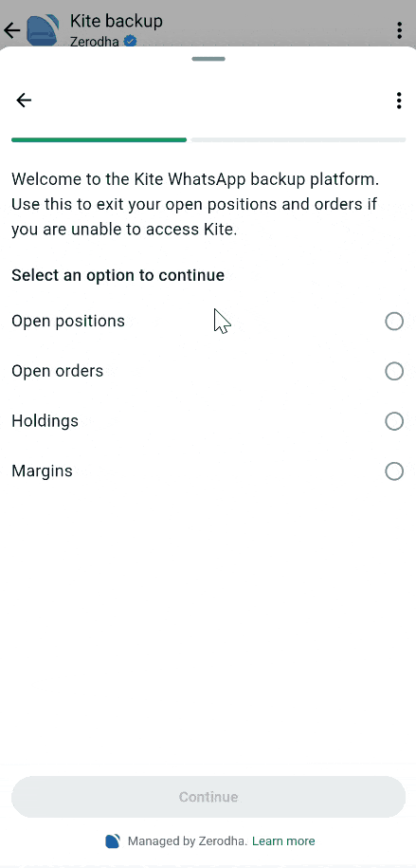Choose the Margins radio option

click(x=394, y=471)
